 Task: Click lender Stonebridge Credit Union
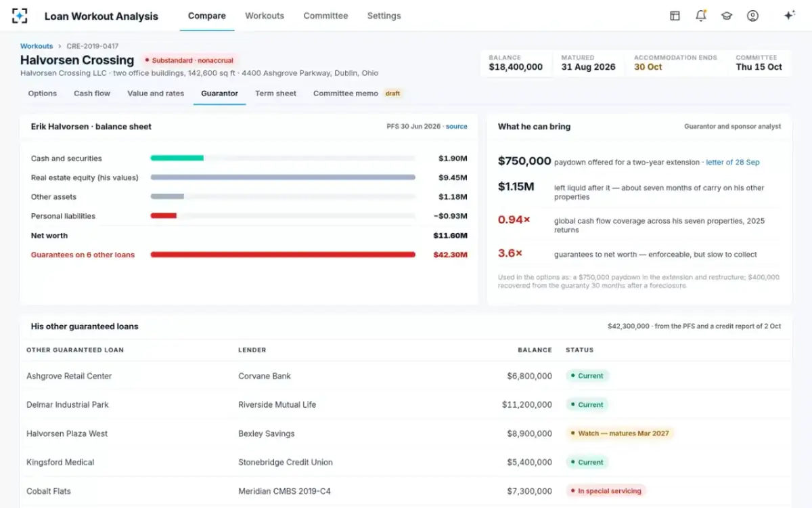[286, 462]
